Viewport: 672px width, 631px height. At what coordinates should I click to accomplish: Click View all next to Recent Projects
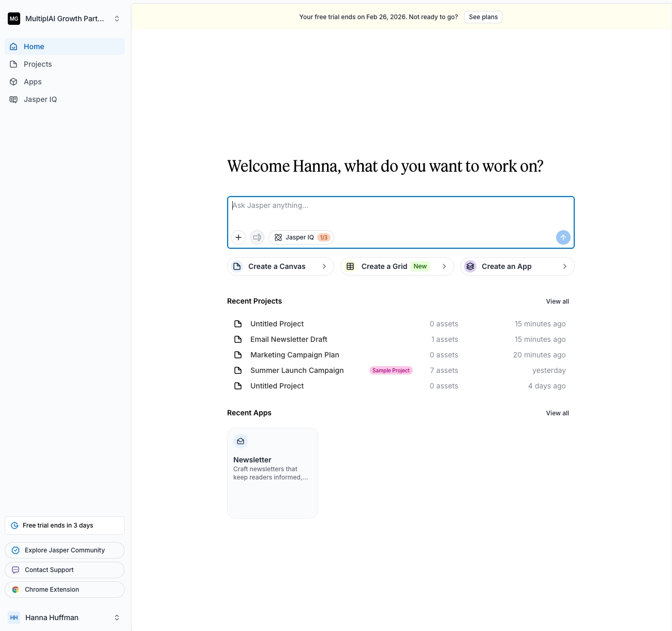pyautogui.click(x=557, y=302)
